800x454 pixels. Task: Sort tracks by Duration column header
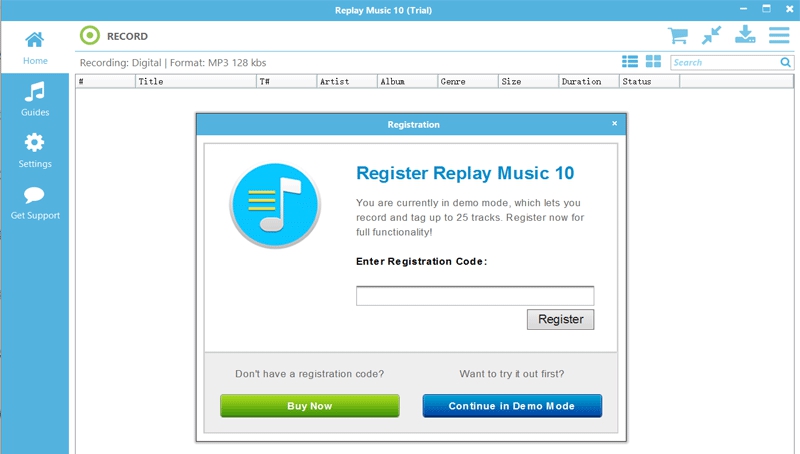[589, 82]
